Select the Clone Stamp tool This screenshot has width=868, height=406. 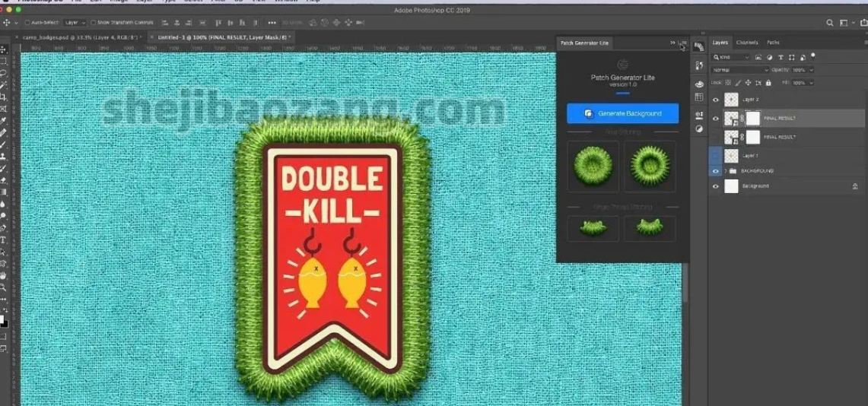(x=3, y=156)
